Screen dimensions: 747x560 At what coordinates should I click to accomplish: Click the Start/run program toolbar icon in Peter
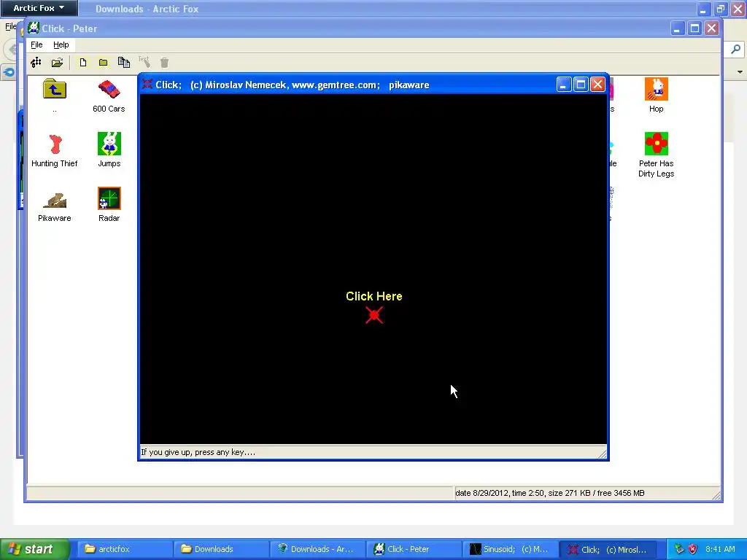pyautogui.click(x=36, y=63)
